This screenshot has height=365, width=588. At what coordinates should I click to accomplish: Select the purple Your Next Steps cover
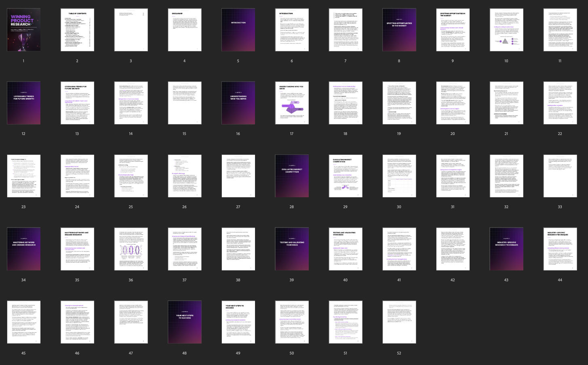click(184, 322)
